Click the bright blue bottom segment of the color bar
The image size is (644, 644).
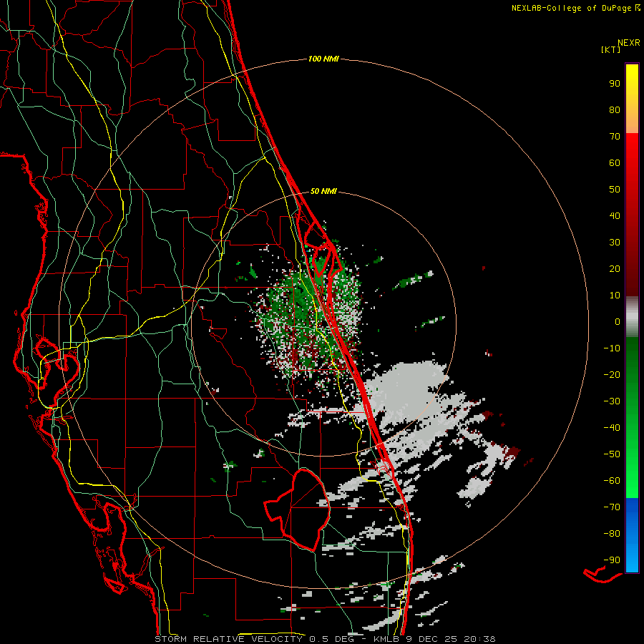[x=632, y=535]
